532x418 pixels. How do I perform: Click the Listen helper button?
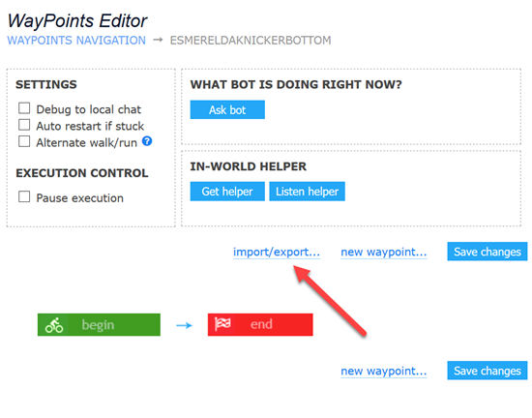(307, 192)
